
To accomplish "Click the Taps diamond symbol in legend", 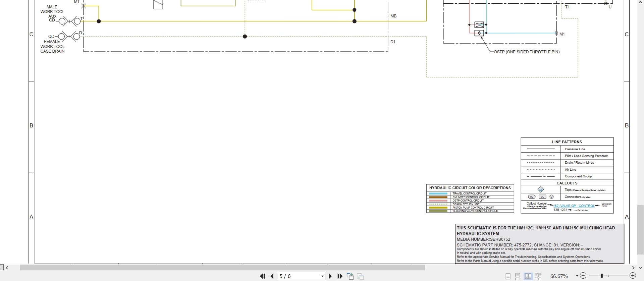I will click(x=541, y=189).
